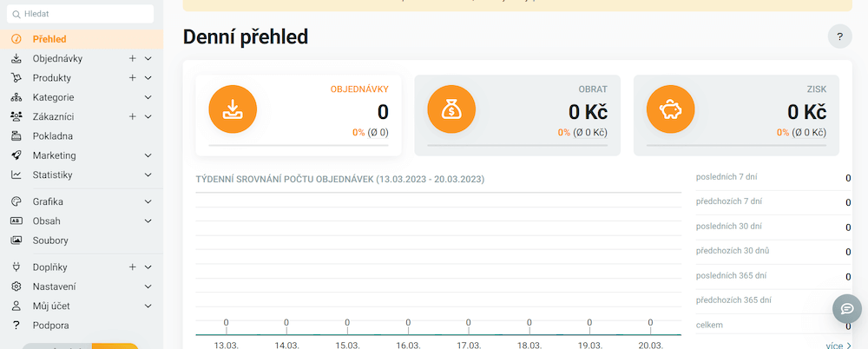The height and width of the screenshot is (349, 868).
Task: Add new add-on with Doplňky plus
Action: pyautogui.click(x=132, y=267)
